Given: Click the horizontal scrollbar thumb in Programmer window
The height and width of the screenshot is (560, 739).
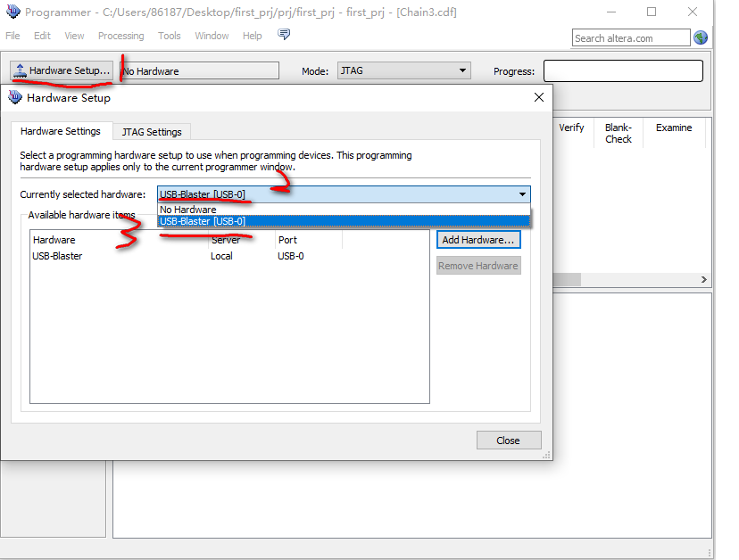Looking at the screenshot, I should (567, 279).
